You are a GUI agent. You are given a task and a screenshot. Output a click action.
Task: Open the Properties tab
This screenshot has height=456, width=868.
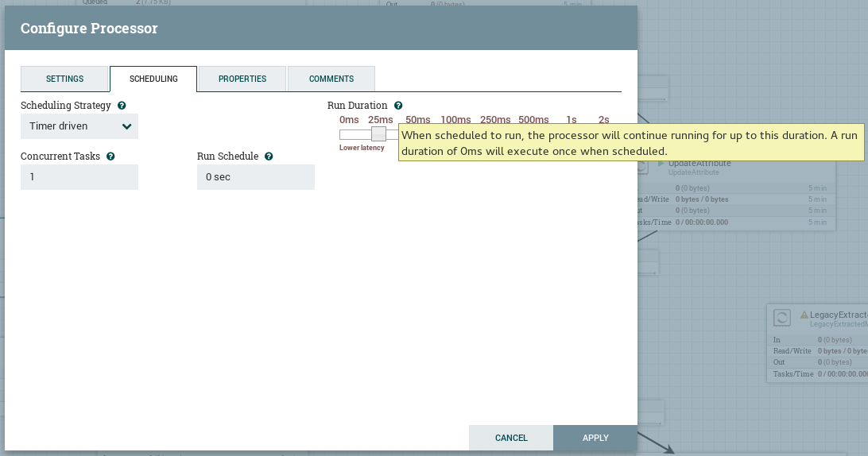coord(242,79)
